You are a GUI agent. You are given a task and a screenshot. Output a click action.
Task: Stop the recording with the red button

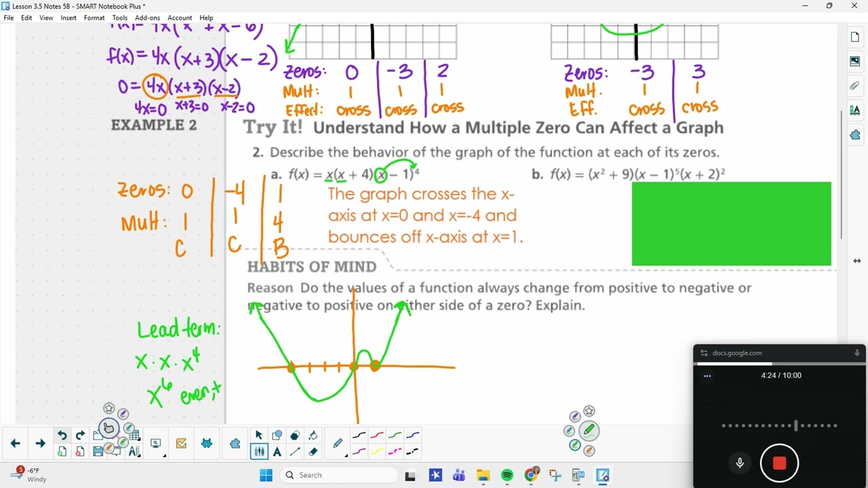click(x=779, y=463)
